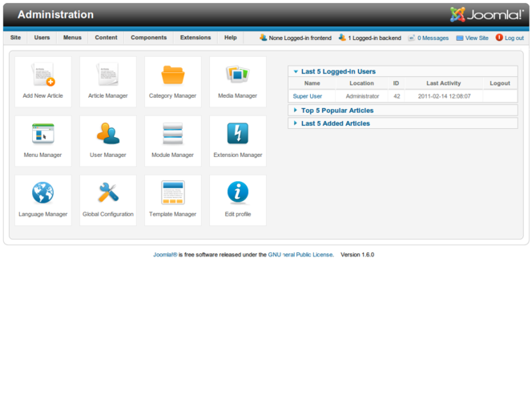Open the Menu Manager icon
532x399 pixels.
coord(42,135)
